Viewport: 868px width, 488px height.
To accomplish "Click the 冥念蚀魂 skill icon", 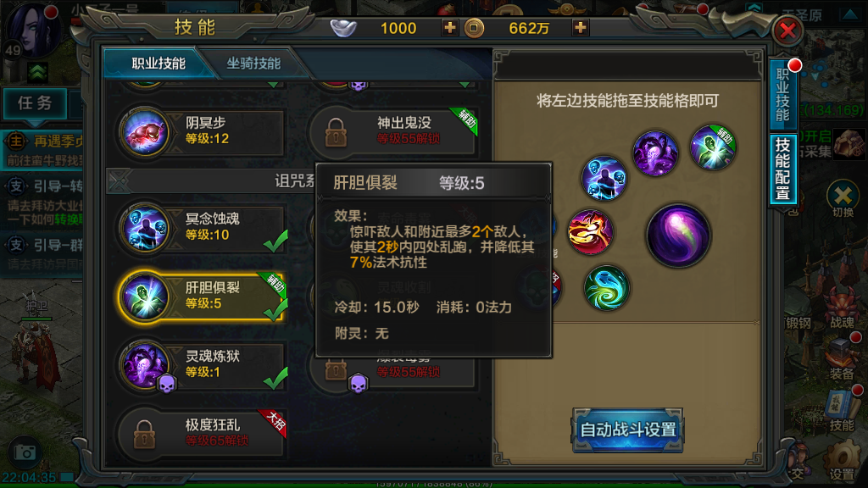I will click(145, 229).
